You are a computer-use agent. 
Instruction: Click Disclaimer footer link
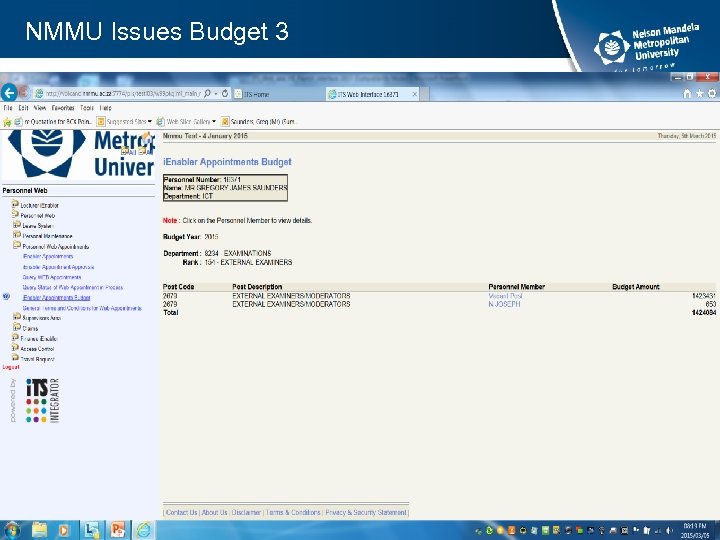pos(246,512)
